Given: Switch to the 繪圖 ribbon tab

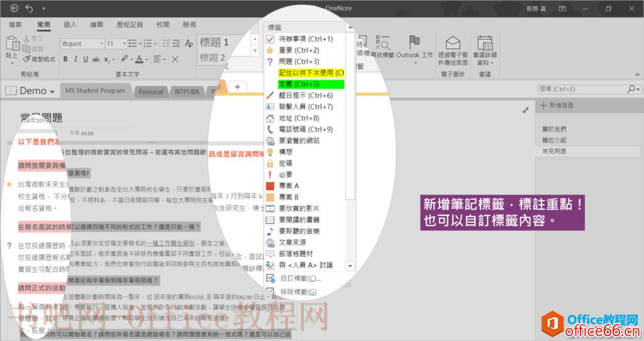Looking at the screenshot, I should [96, 24].
